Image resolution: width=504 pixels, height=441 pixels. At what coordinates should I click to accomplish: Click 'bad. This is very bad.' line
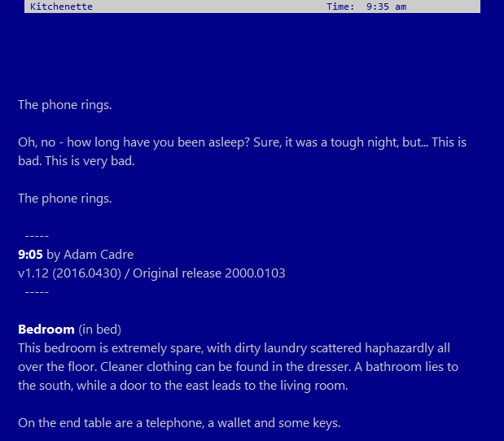pos(77,161)
